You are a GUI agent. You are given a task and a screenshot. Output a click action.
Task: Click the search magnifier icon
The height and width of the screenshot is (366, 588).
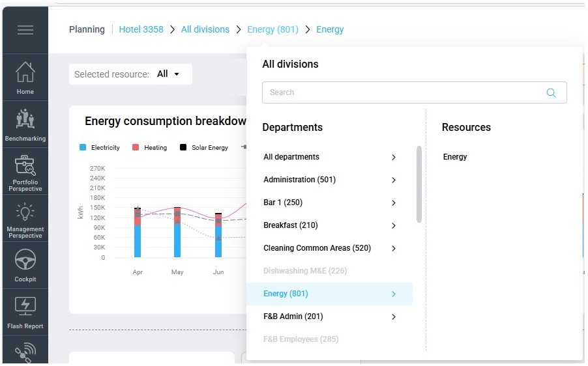(551, 92)
